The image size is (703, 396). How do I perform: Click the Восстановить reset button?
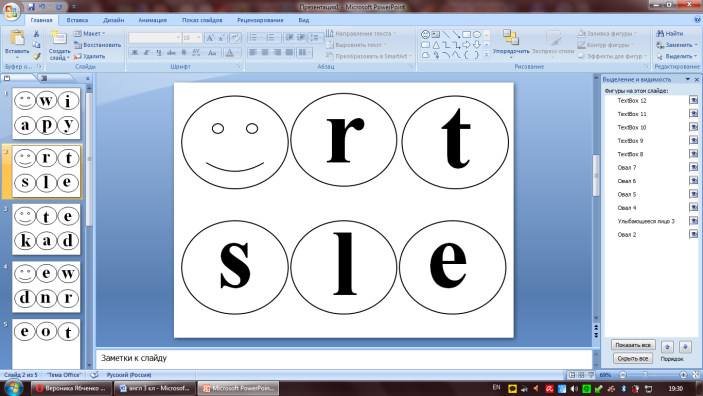click(x=97, y=45)
